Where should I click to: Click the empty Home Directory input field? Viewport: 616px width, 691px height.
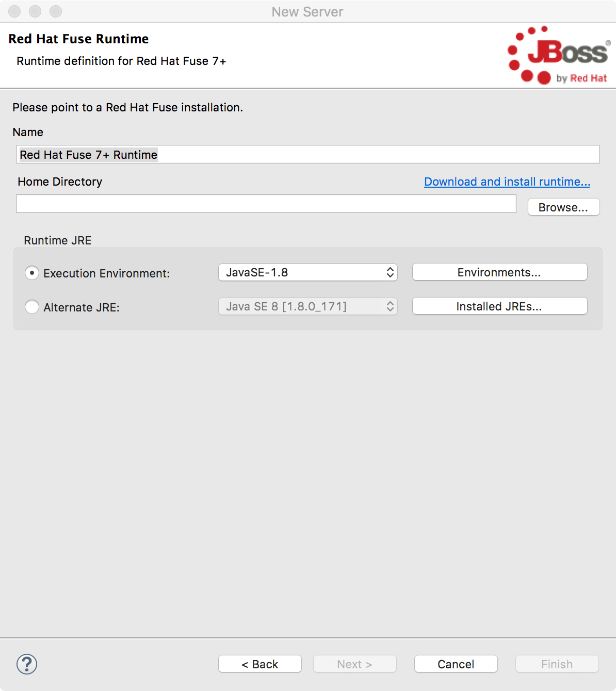pos(266,204)
